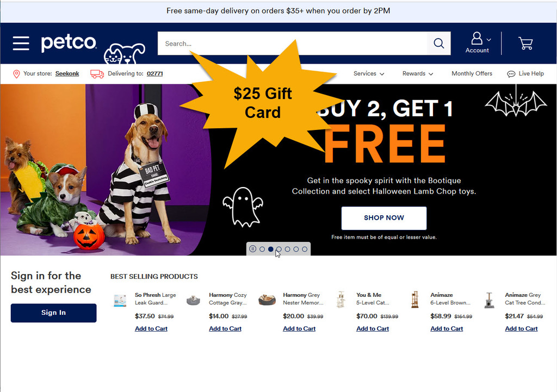
Task: Select the last carousel slide dot
Action: click(x=305, y=249)
